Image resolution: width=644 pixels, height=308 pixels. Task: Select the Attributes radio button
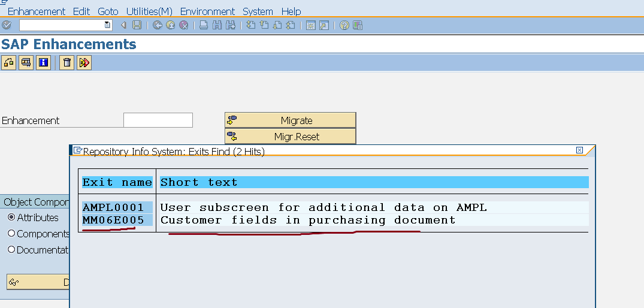click(x=11, y=218)
